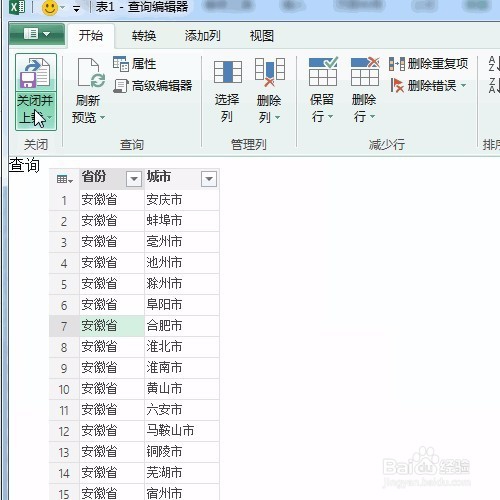Click cell 黄山市

tap(182, 389)
